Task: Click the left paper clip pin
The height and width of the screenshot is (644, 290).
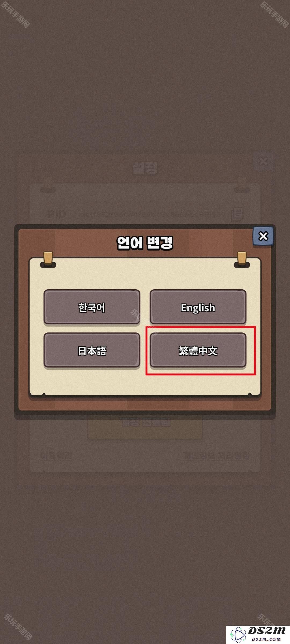Action: tap(48, 259)
